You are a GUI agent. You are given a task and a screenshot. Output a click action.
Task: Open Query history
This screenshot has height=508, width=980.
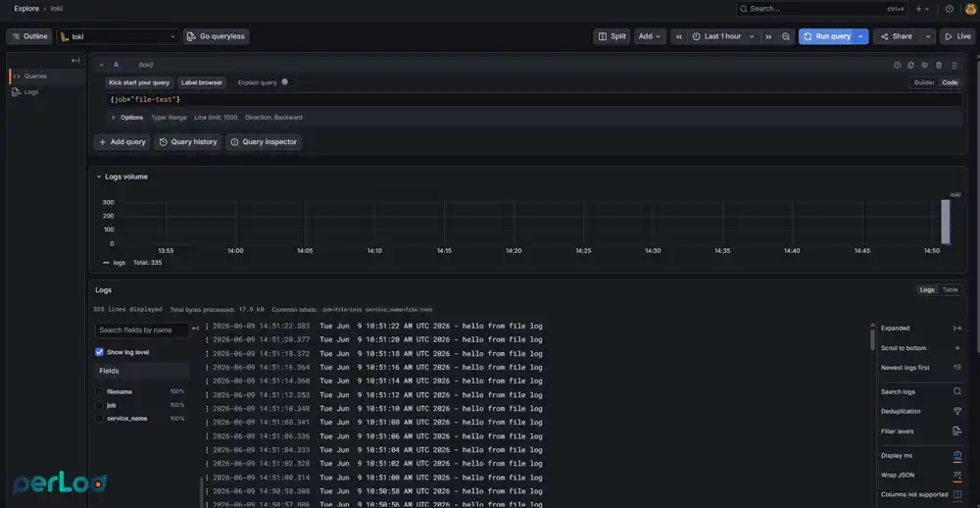[x=188, y=142]
